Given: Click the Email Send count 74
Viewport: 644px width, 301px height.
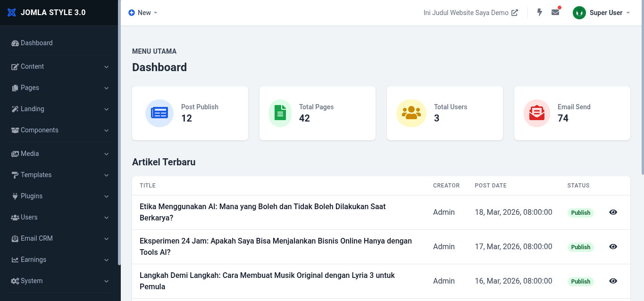Looking at the screenshot, I should point(563,118).
